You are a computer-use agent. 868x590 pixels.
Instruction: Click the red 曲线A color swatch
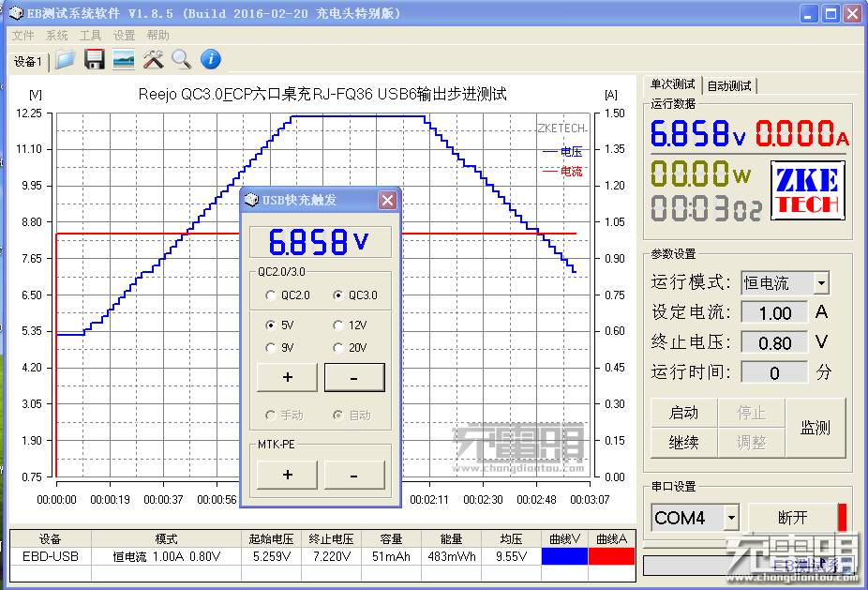611,556
